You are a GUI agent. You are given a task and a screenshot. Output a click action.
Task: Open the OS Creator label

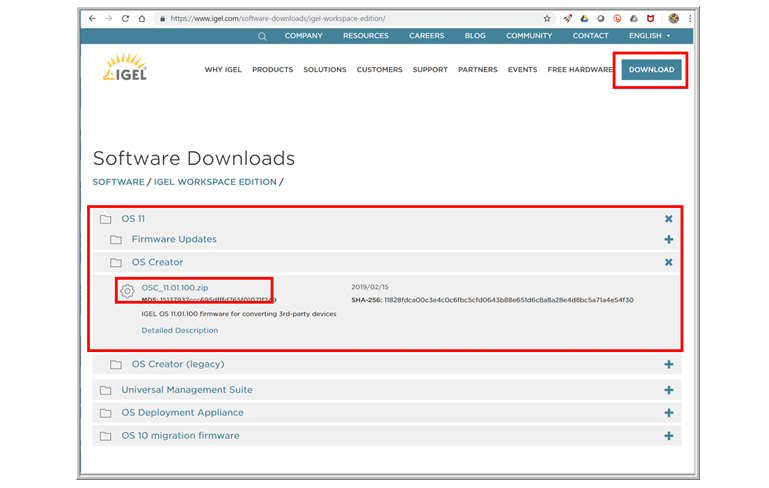coord(157,262)
